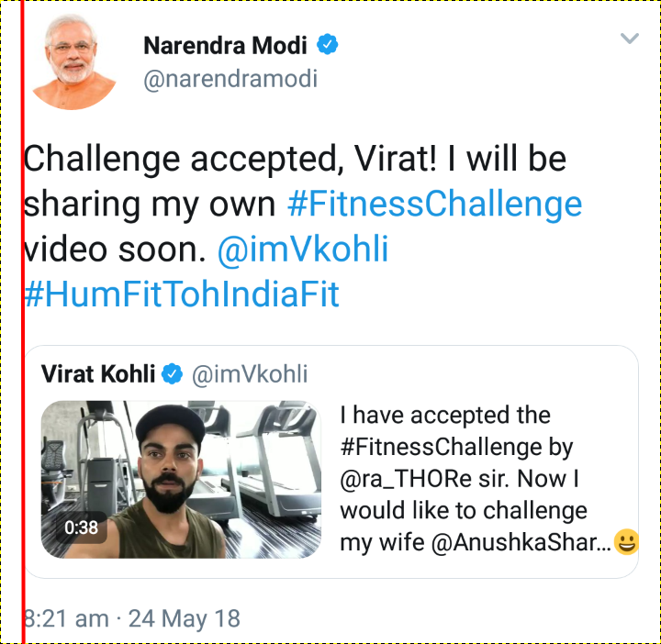Click #FitnessChallenge inside the quoted tweet text
Image resolution: width=661 pixels, height=644 pixels.
coord(441,448)
